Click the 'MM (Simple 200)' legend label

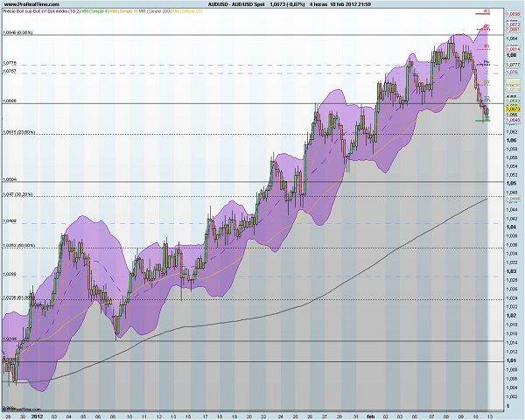click(154, 11)
